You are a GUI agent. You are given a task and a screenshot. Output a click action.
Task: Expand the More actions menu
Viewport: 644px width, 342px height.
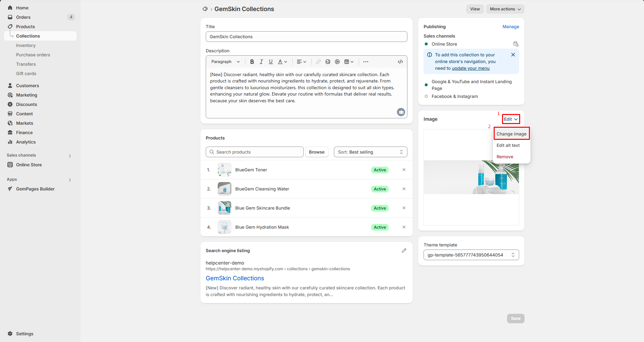click(505, 9)
